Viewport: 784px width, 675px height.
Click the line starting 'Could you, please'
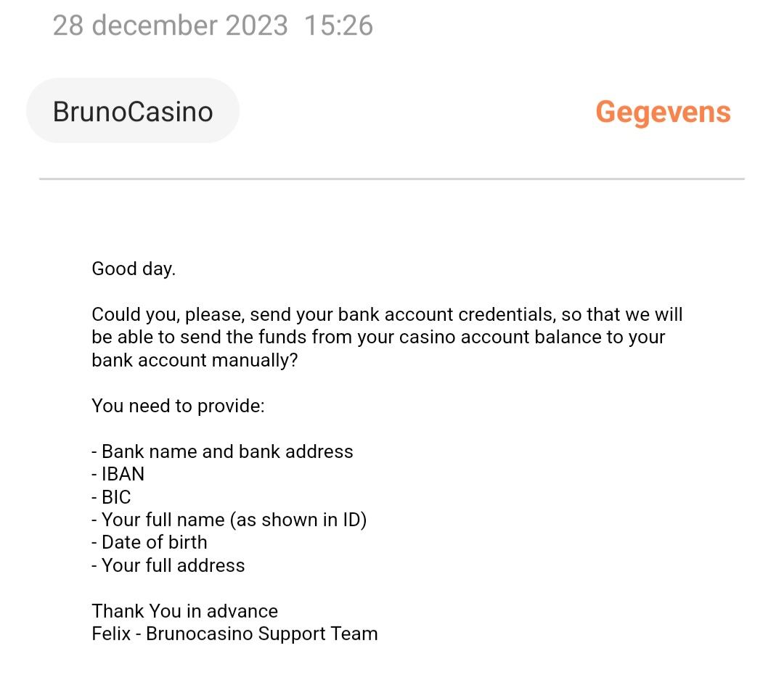coord(386,314)
